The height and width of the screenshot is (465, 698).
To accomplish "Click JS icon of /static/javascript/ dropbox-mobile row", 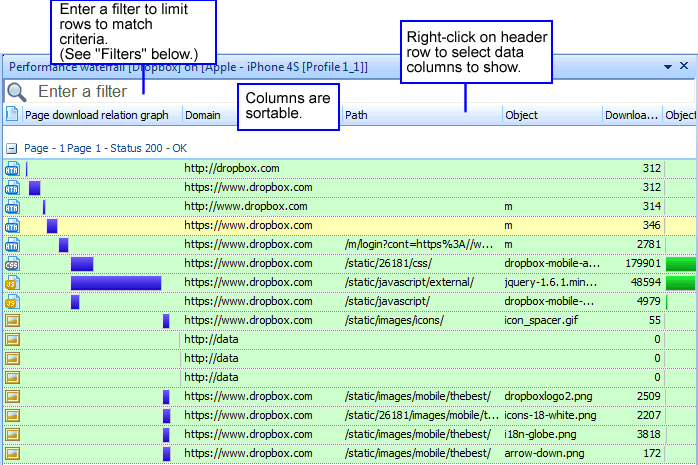I will [x=12, y=302].
